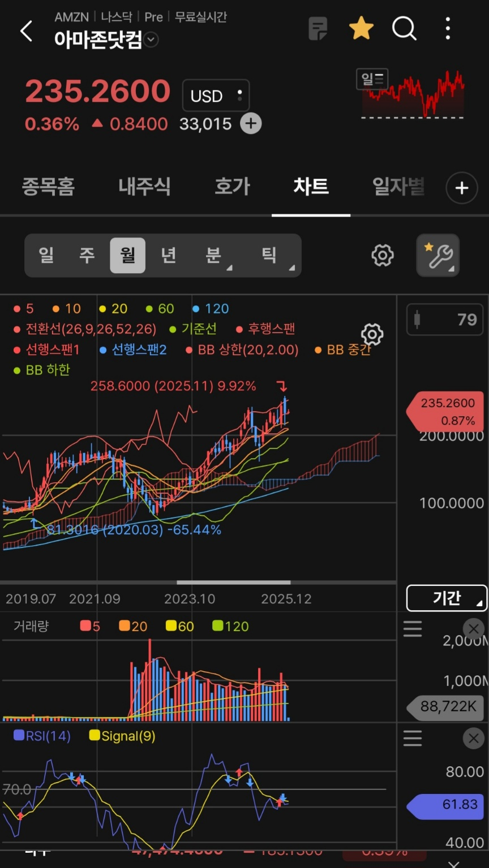Change the USD currency selector
Viewport: 489px width, 868px height.
point(216,96)
